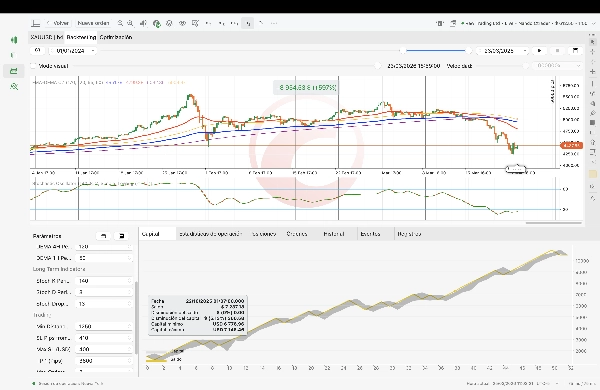Image resolution: width=600 pixels, height=390 pixels.
Task: Open the Algo section highlighted in left sidebar
Action: 14,71
